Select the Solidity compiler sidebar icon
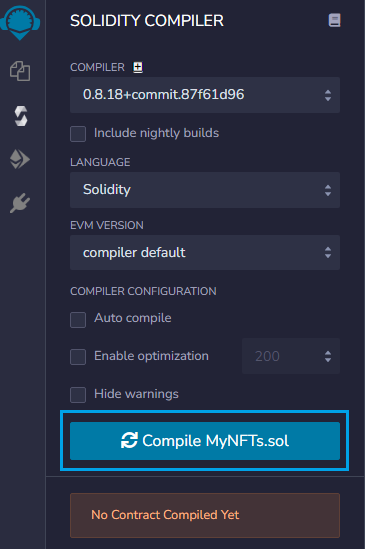This screenshot has height=549, width=365. click(21, 116)
